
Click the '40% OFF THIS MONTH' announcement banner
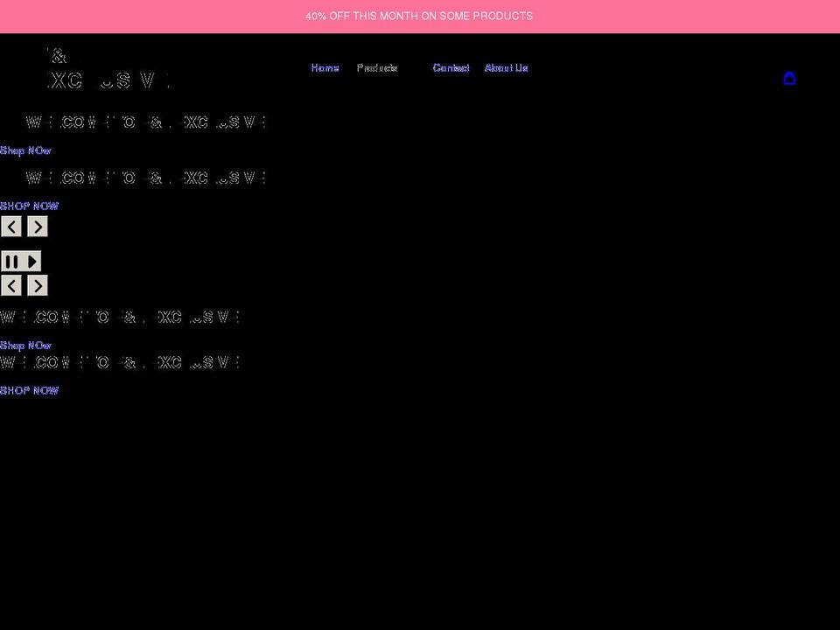(x=419, y=16)
